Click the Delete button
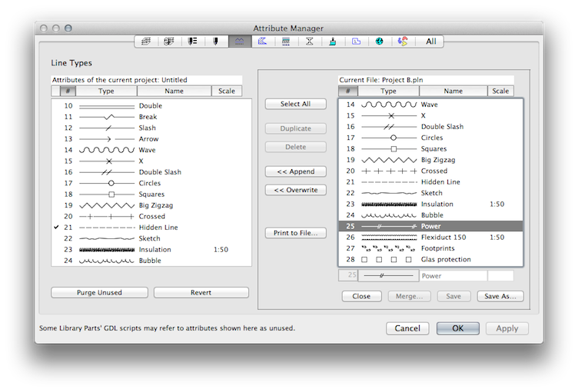578x392 pixels. point(296,147)
